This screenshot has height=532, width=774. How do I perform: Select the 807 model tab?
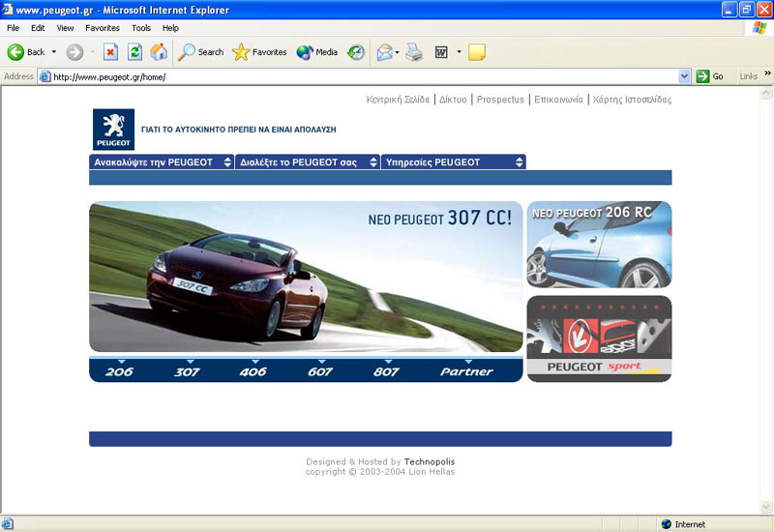click(x=386, y=371)
